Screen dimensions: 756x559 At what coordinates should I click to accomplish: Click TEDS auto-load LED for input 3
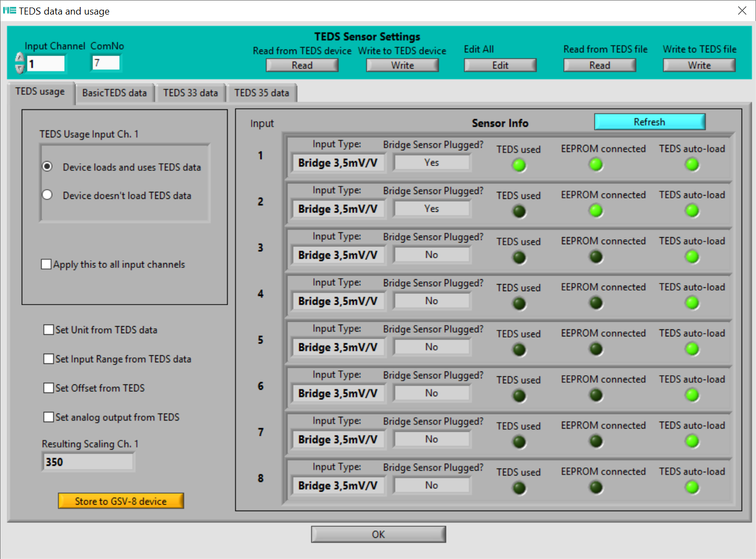coord(692,257)
